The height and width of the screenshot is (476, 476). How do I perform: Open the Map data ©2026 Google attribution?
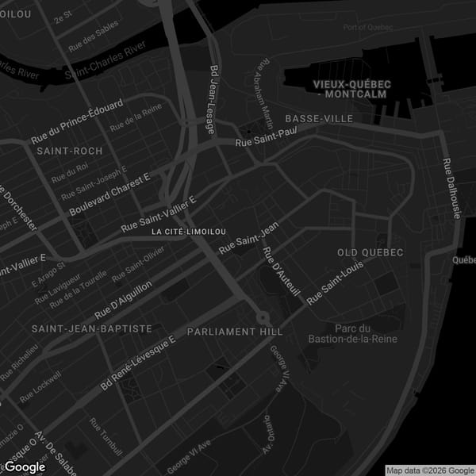429,470
